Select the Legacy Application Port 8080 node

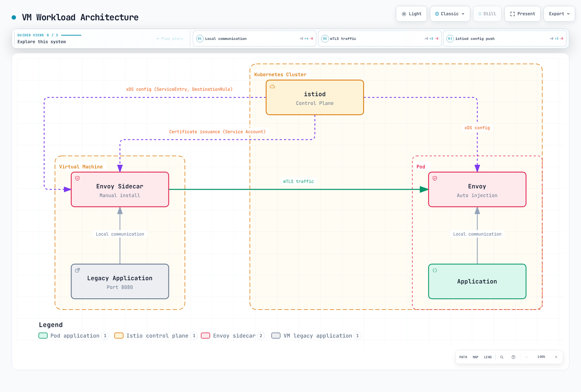(x=120, y=282)
